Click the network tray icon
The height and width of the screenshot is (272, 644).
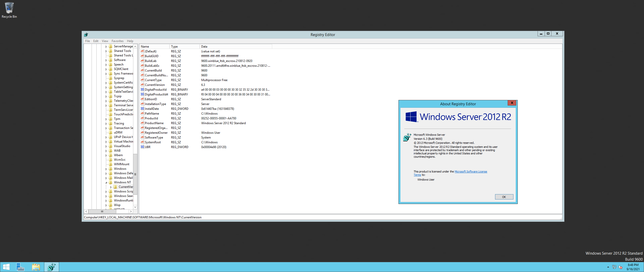coord(614,267)
